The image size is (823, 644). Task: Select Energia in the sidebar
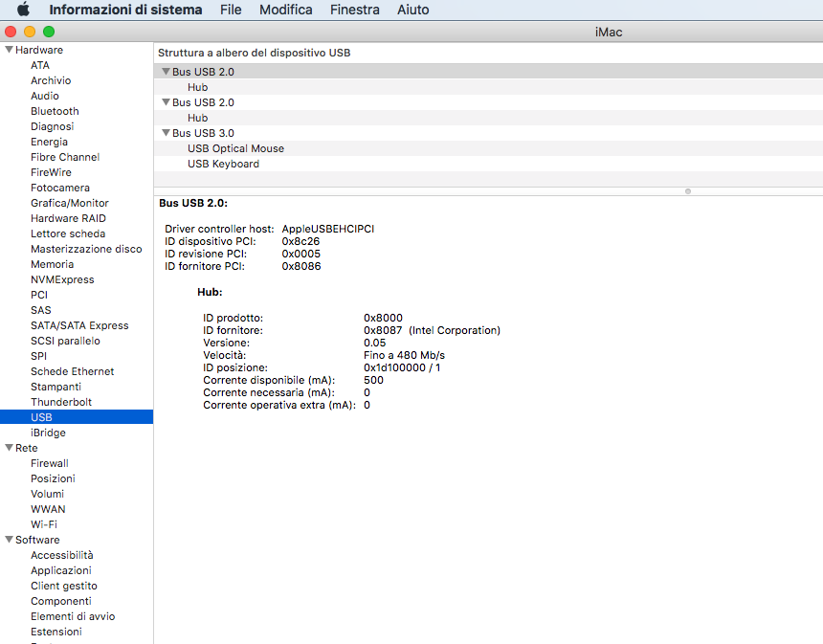tap(49, 142)
